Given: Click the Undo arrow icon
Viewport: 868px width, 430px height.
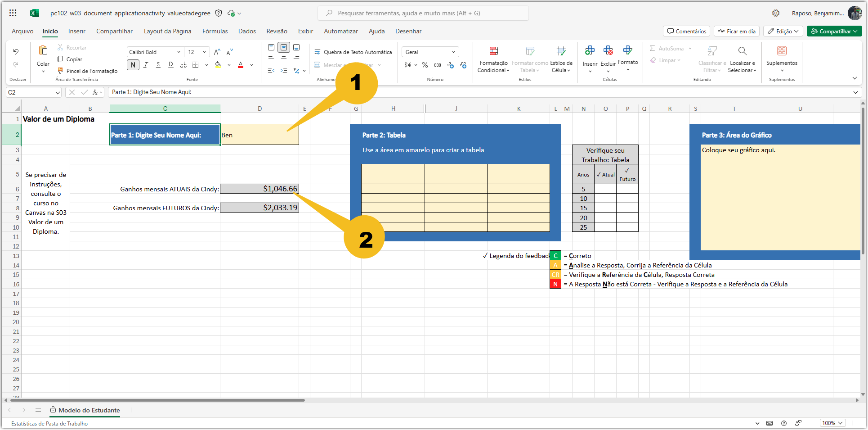Looking at the screenshot, I should click(16, 51).
